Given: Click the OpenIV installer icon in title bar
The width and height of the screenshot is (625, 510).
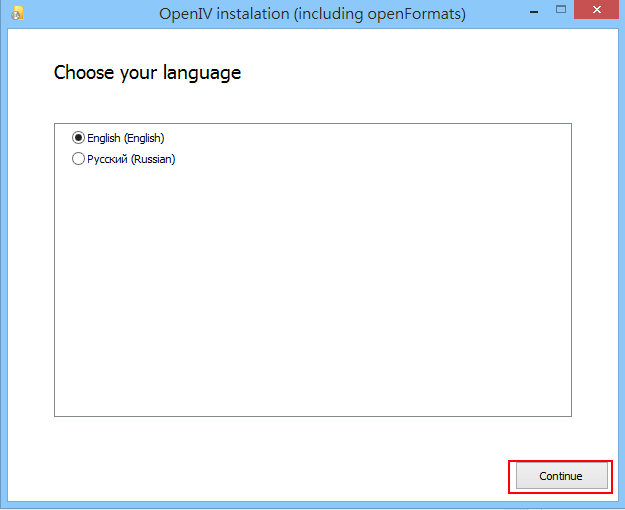Looking at the screenshot, I should 18,13.
